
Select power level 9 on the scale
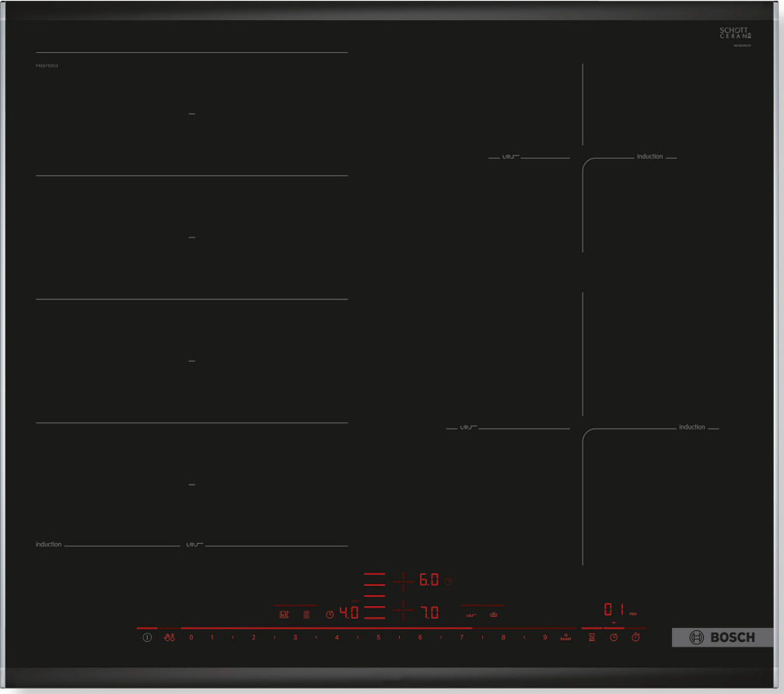click(x=544, y=637)
